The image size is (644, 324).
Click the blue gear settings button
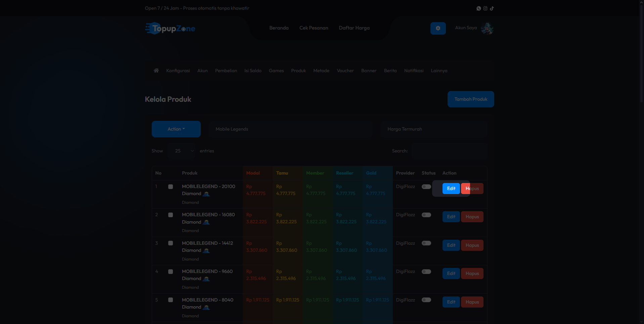coord(438,28)
